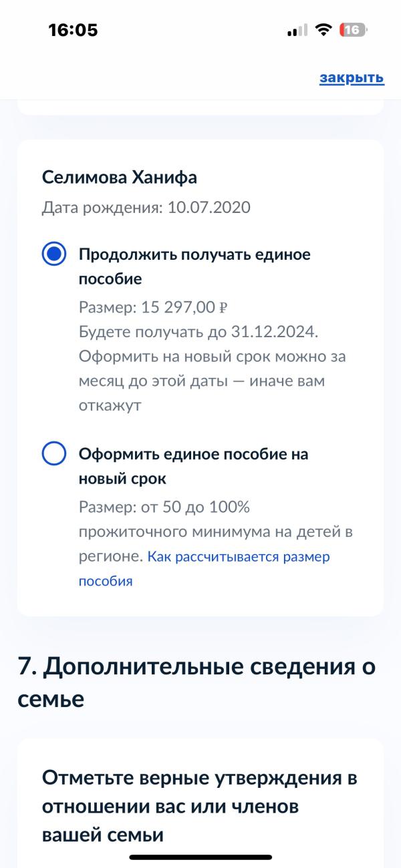Tap the 16:05 clock in status bar

(x=73, y=30)
